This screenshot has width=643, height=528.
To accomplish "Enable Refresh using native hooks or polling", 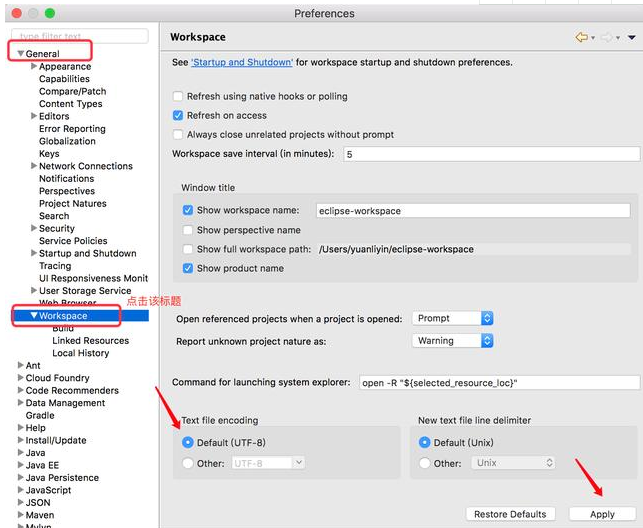I will click(178, 97).
